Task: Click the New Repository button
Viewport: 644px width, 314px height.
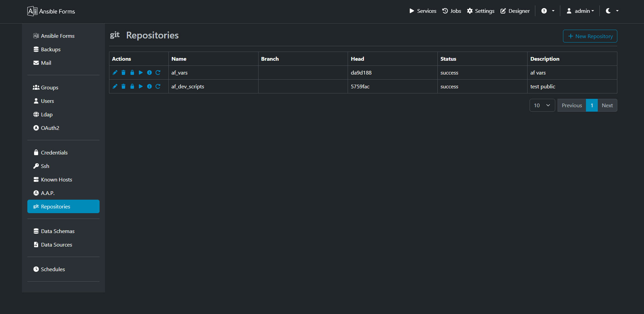Action: point(590,36)
